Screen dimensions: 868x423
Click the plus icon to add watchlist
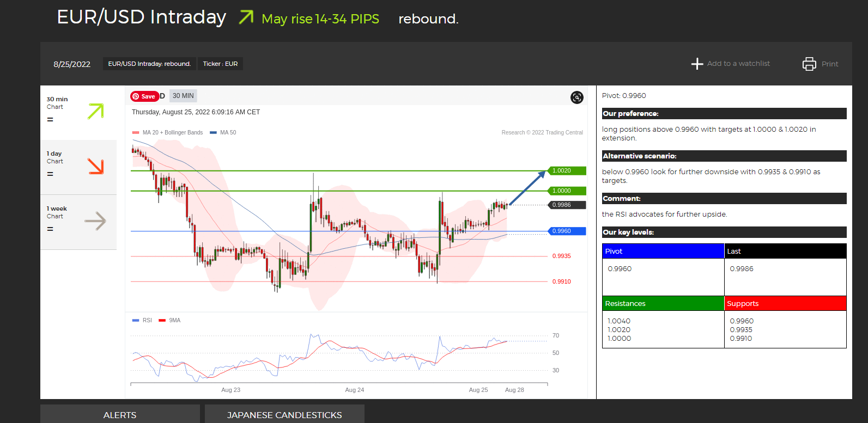pyautogui.click(x=697, y=64)
